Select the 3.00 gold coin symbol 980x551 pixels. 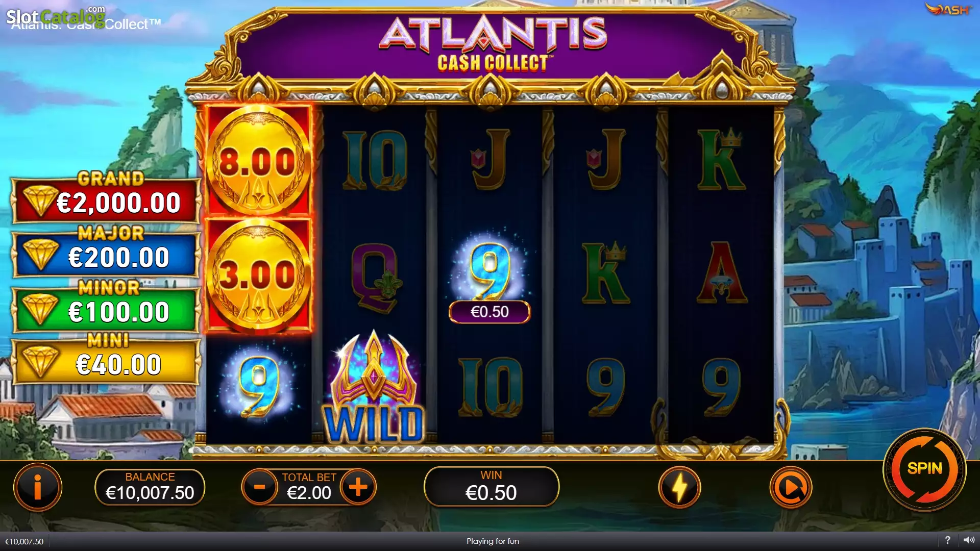pyautogui.click(x=258, y=275)
